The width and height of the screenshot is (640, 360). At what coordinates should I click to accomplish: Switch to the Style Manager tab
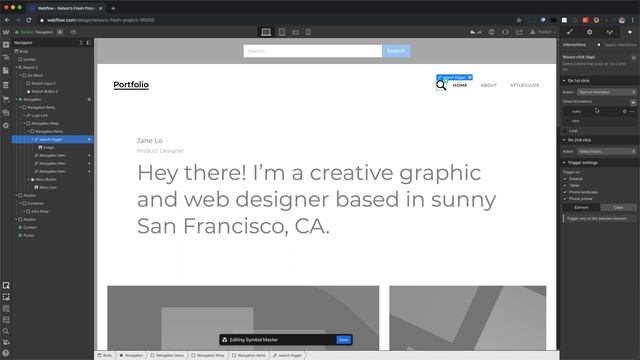point(610,32)
